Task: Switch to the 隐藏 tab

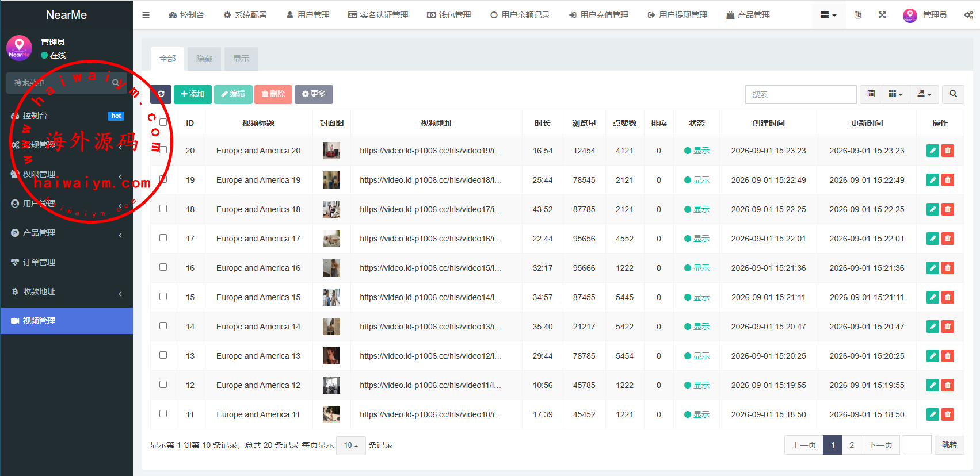Action: 204,59
